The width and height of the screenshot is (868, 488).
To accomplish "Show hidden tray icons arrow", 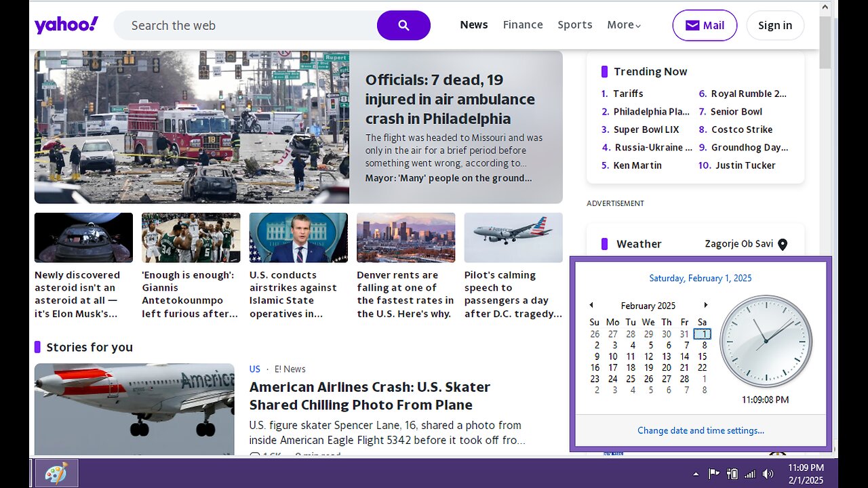I will 696,474.
